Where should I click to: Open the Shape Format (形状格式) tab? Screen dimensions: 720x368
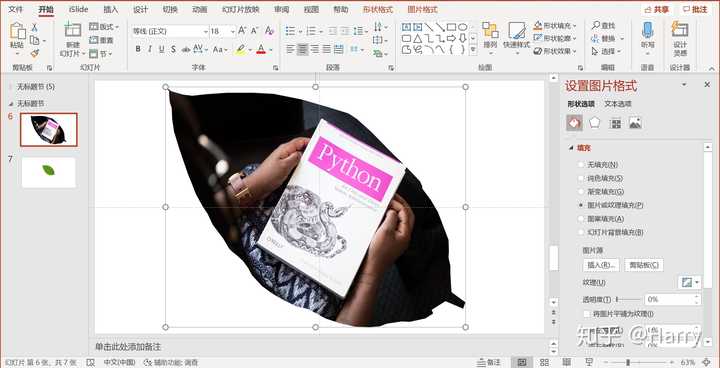tap(378, 9)
